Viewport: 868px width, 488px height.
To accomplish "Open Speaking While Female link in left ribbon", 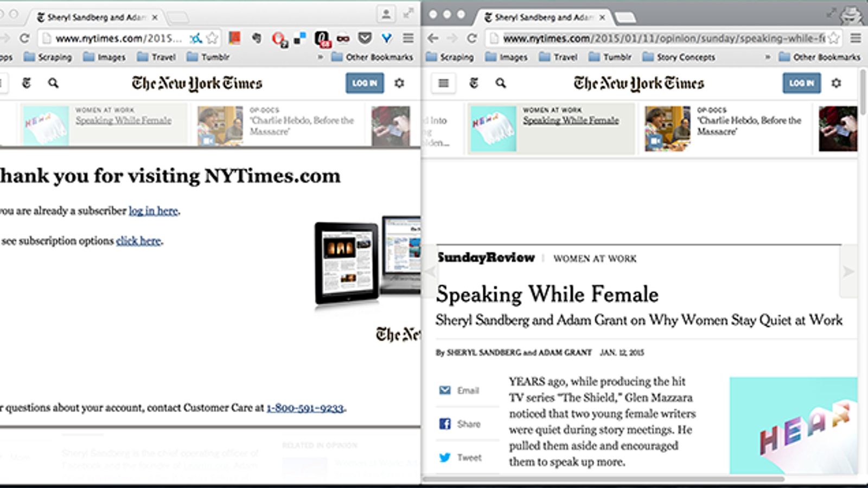I will tap(124, 120).
